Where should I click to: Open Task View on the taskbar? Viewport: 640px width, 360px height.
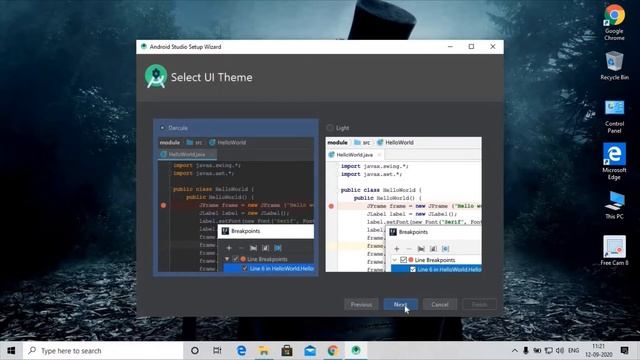coord(217,351)
